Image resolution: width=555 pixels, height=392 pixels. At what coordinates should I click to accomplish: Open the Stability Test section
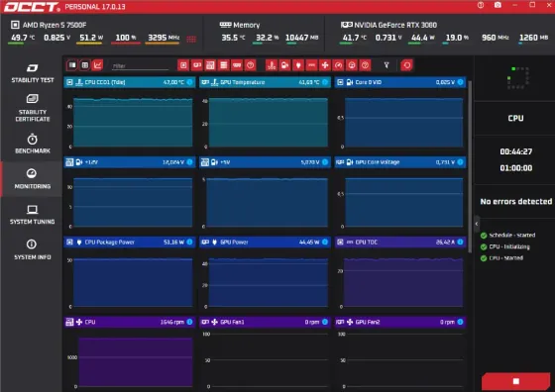pos(32,73)
